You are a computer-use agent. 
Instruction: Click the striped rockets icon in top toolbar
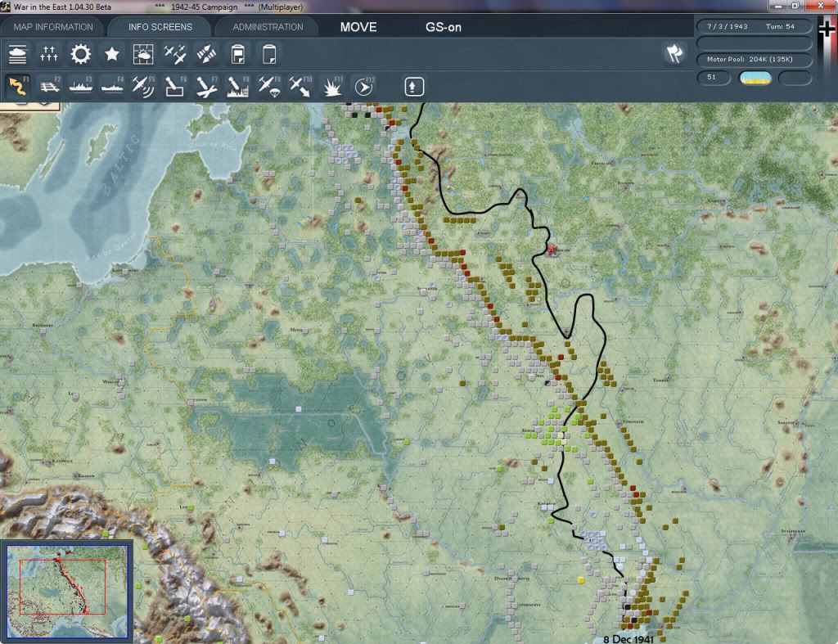pos(206,54)
